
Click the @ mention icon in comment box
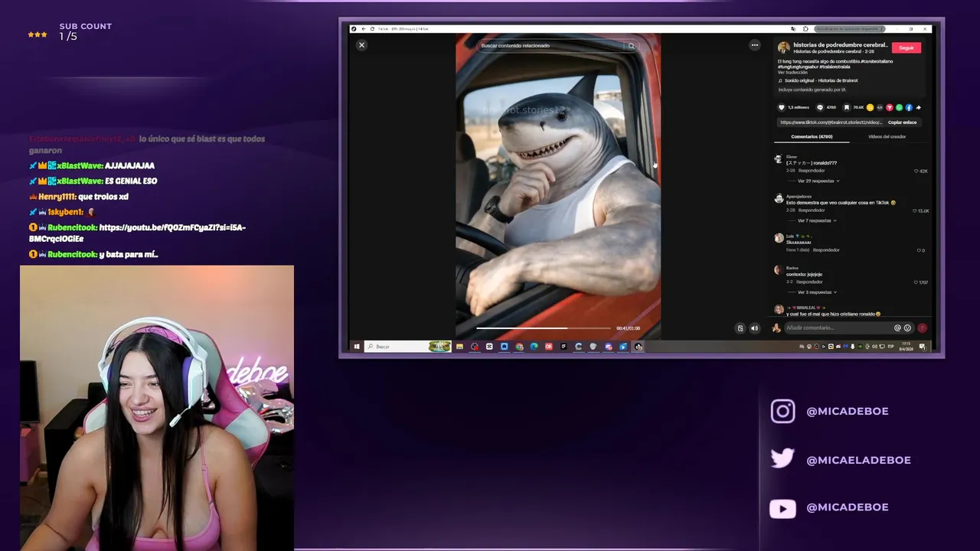897,328
